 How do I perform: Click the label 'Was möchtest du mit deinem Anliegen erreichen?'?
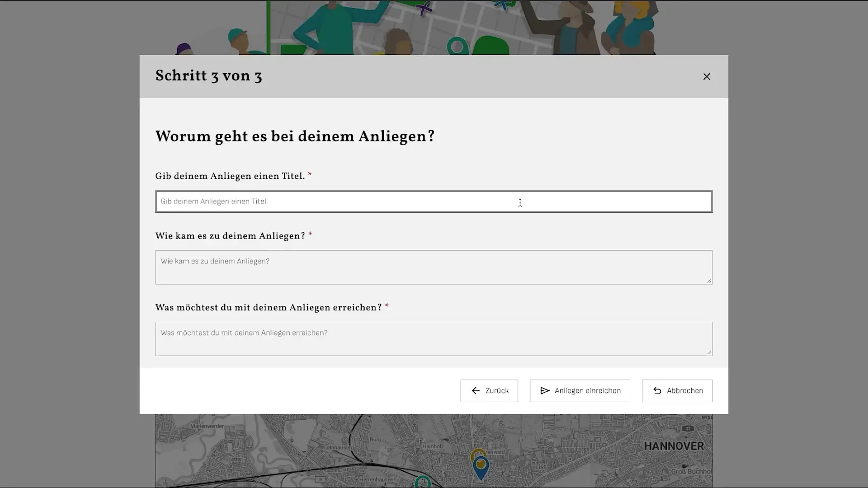click(x=269, y=308)
